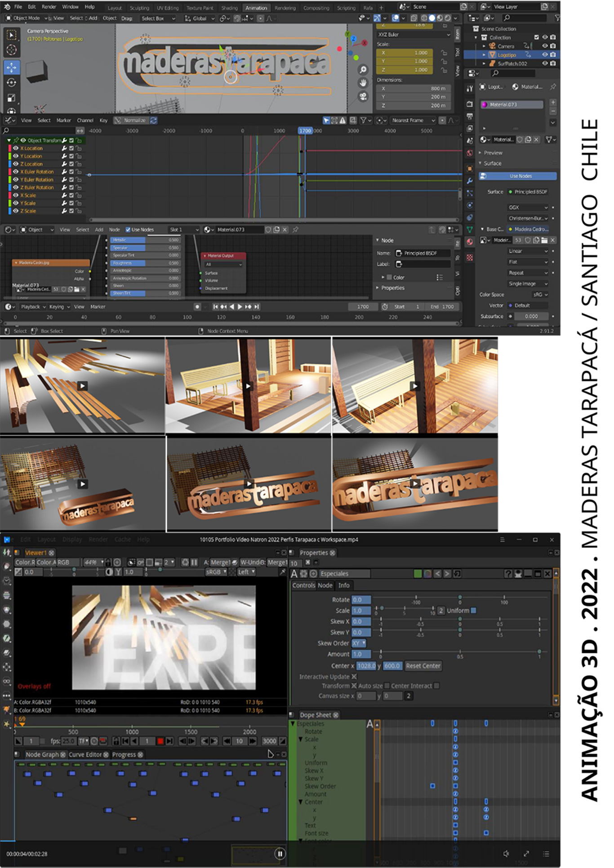The height and width of the screenshot is (868, 614).
Task: Toggle the Center Interact checkbox
Action: tap(436, 686)
